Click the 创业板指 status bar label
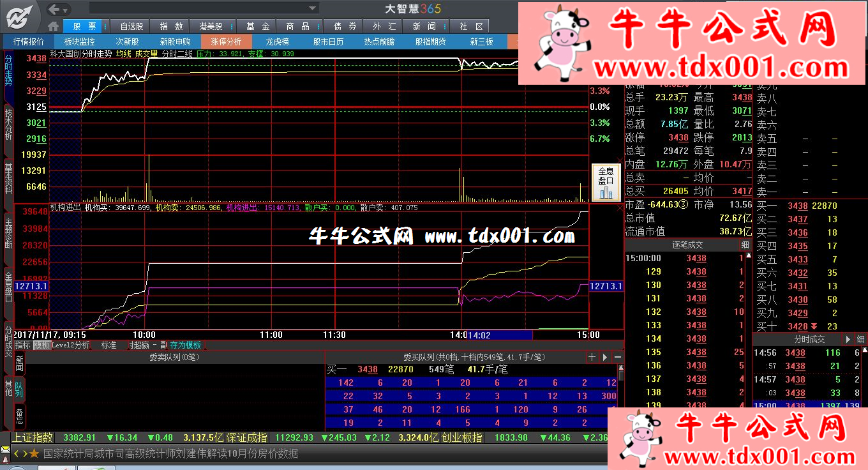The height and width of the screenshot is (470, 868). pos(463,437)
